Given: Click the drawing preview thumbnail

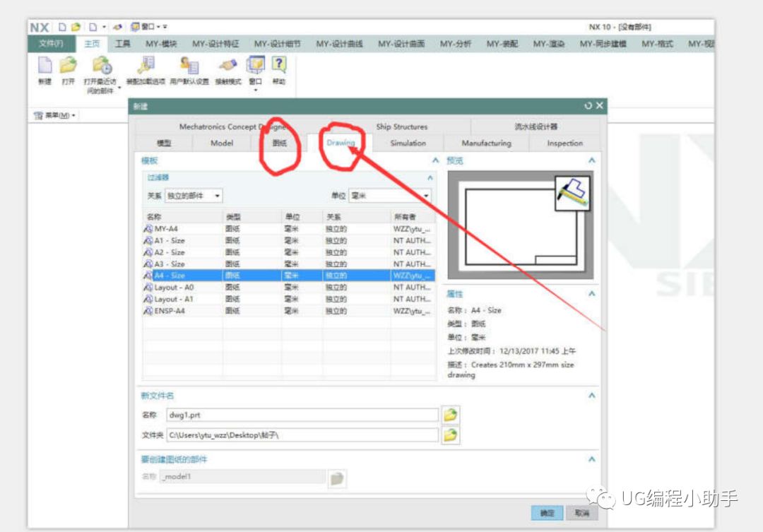Looking at the screenshot, I should pos(520,225).
